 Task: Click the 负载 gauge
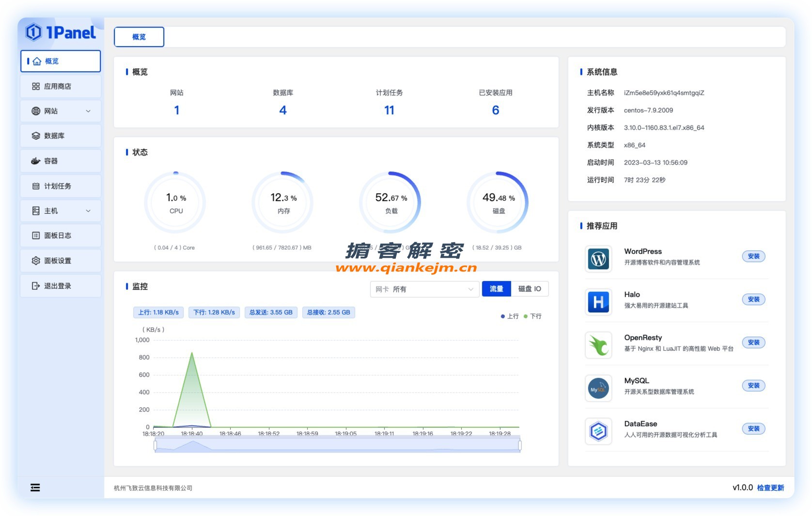391,203
